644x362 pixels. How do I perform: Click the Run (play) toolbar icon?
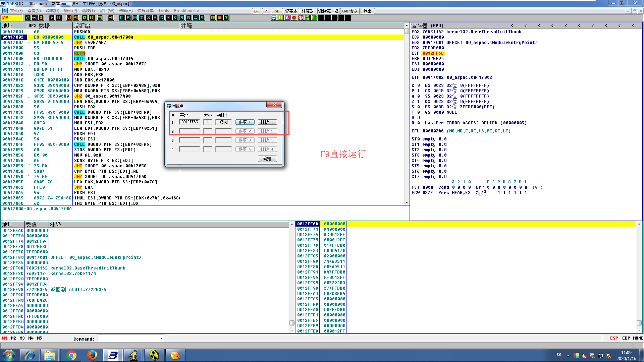(x=52, y=18)
